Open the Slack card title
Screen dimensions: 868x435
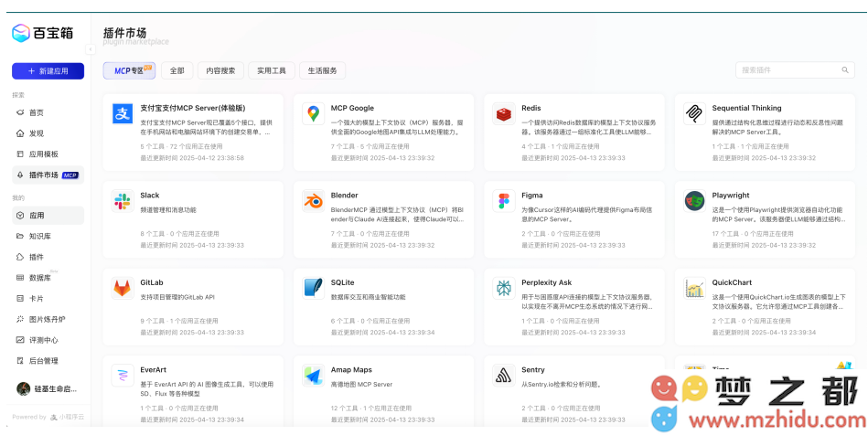[149, 196]
